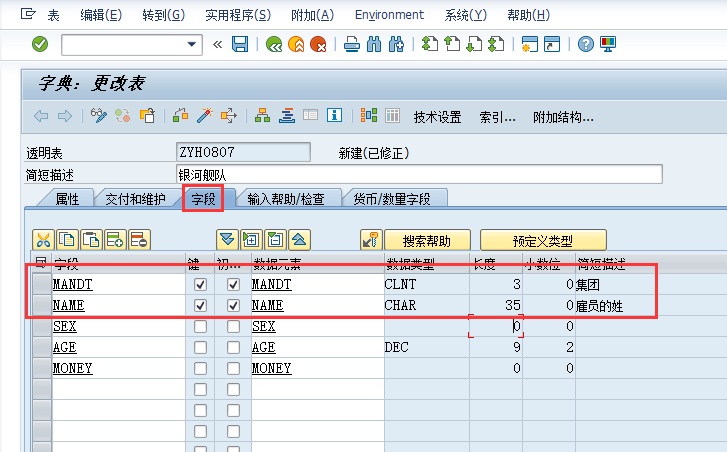727x452 pixels.
Task: Click the Cut scissors icon above table
Action: 43,240
